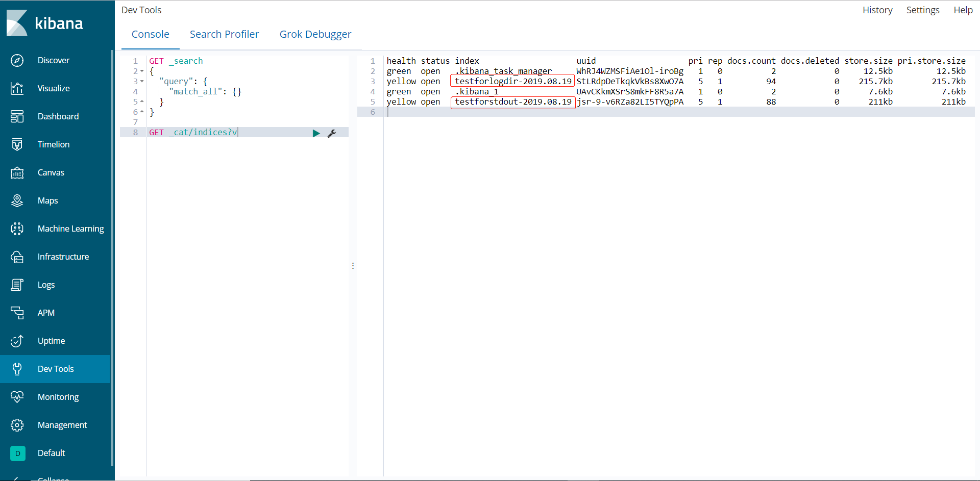Click the uuid column header
980x481 pixels.
[x=586, y=61]
